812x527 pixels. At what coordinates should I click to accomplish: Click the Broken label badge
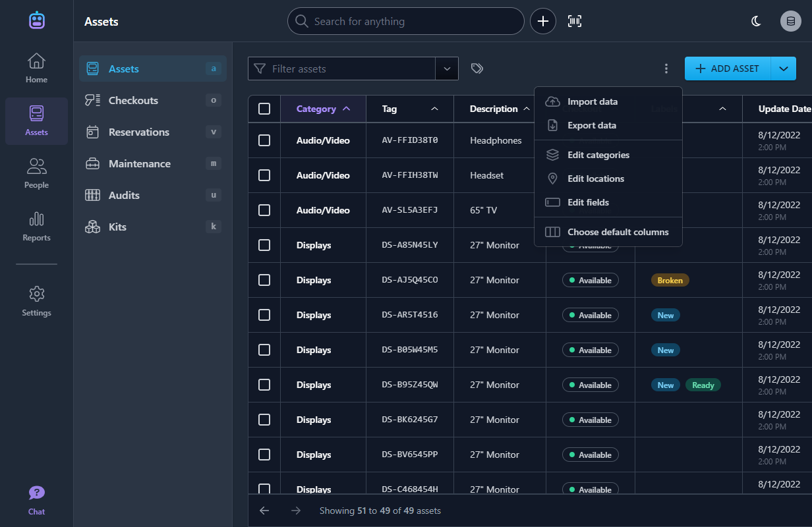point(670,280)
